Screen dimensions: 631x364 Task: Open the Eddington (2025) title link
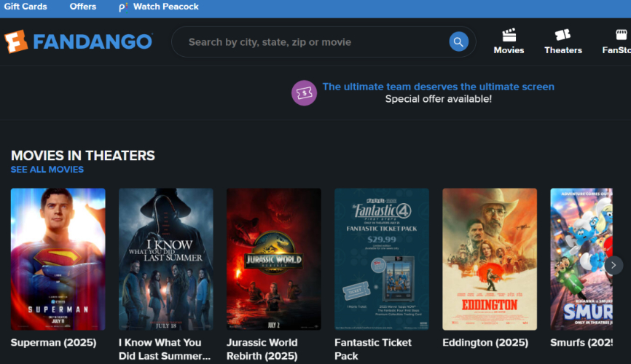(x=485, y=342)
